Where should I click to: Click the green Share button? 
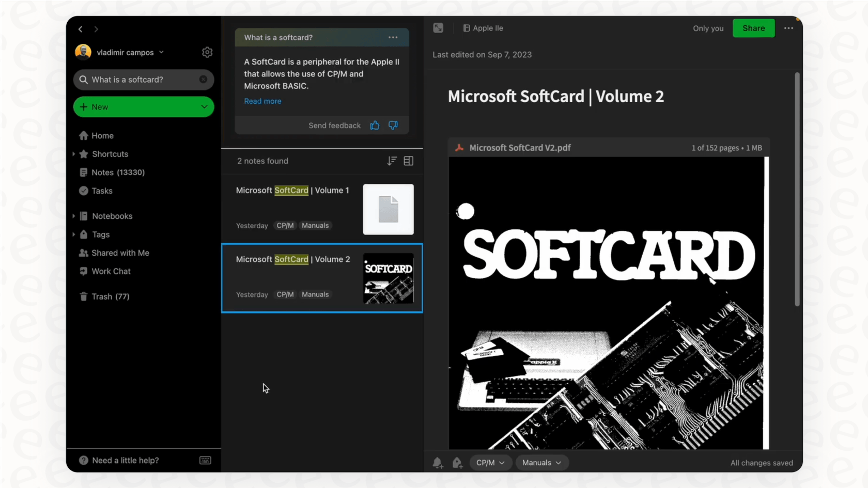click(x=753, y=28)
